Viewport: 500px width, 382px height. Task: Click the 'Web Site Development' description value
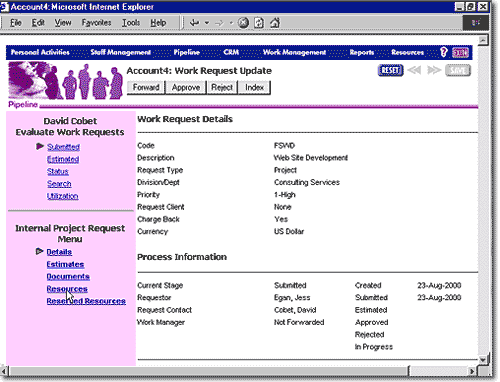(311, 158)
